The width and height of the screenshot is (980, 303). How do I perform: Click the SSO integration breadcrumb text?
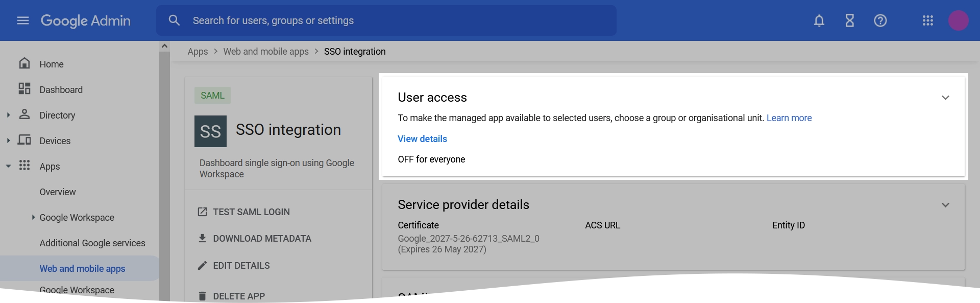[x=355, y=52]
